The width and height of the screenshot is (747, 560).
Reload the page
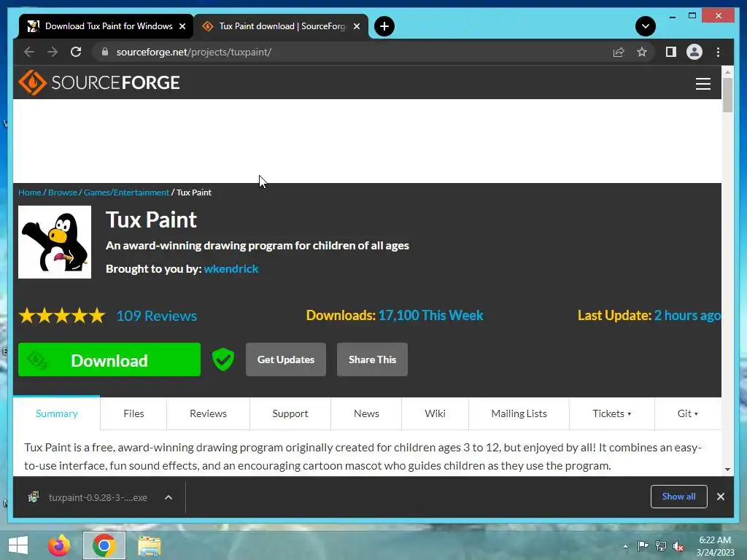click(76, 52)
